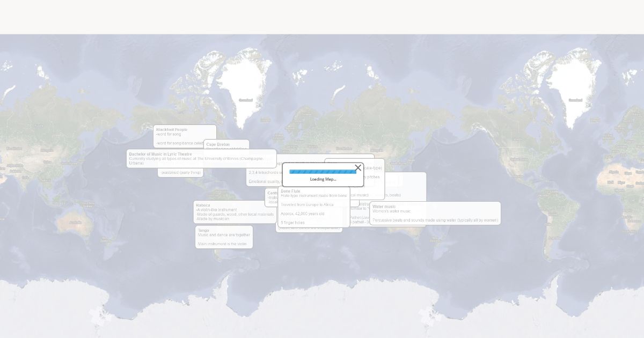The height and width of the screenshot is (338, 644).
Task: Click the "Loading Map..." status text
Action: point(323,179)
